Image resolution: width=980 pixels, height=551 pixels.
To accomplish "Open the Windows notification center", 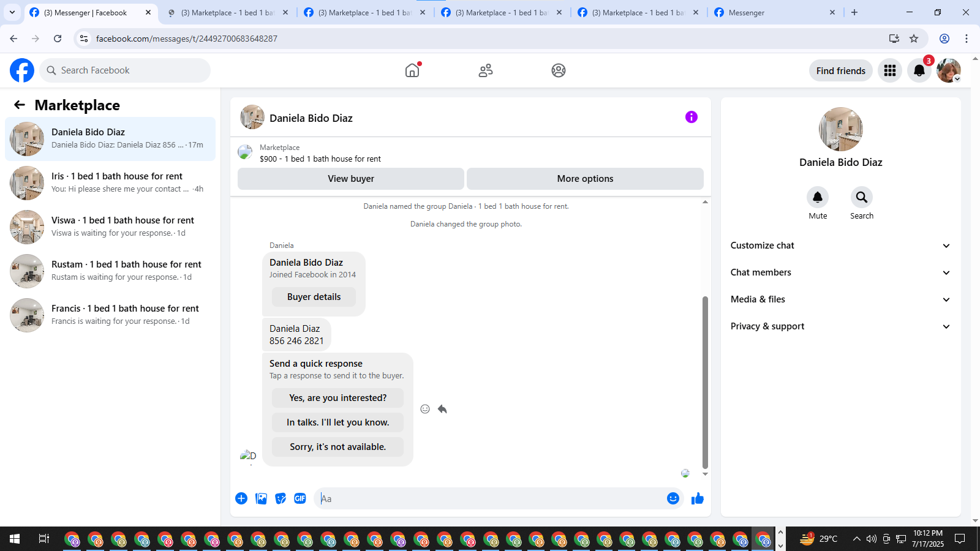I will tap(960, 539).
